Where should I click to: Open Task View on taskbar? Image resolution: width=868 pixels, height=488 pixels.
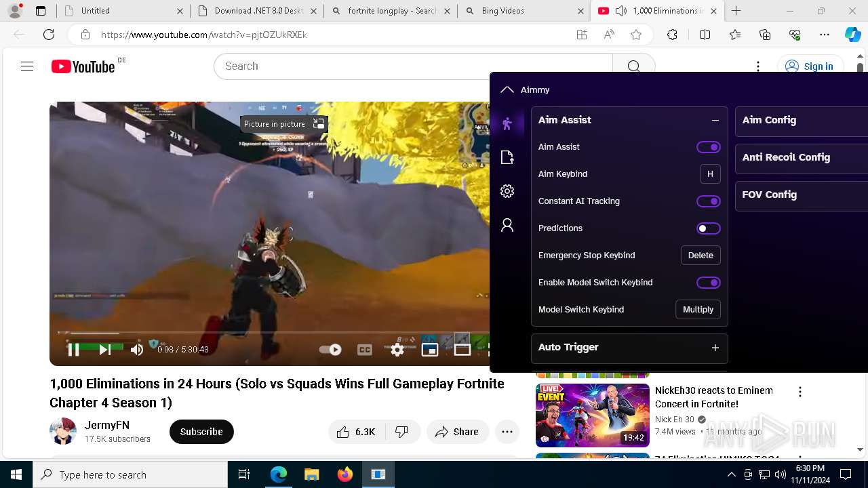pyautogui.click(x=244, y=474)
